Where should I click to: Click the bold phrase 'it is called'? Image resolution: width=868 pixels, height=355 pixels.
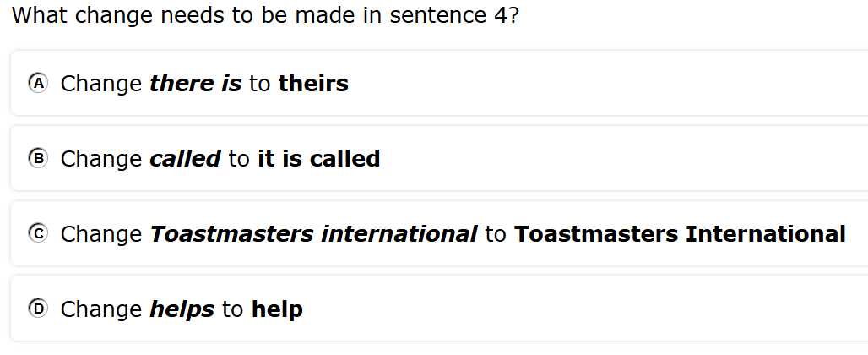click(319, 158)
